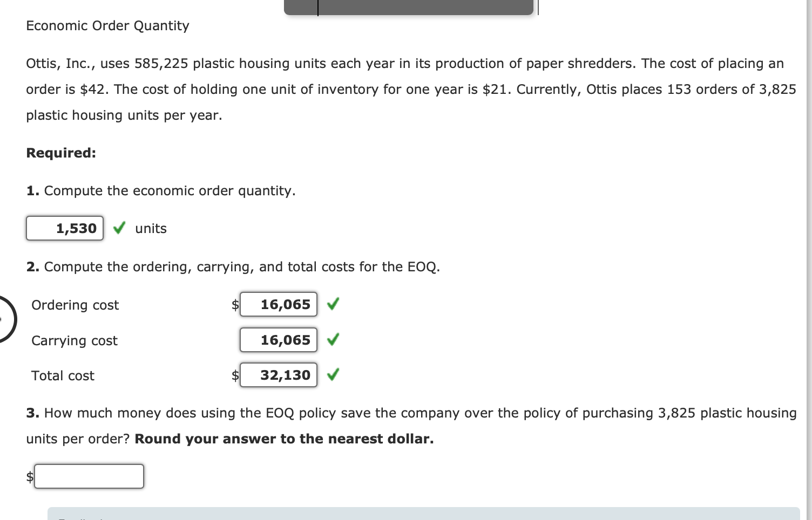Click the dollar sign before the Total cost field

click(235, 375)
